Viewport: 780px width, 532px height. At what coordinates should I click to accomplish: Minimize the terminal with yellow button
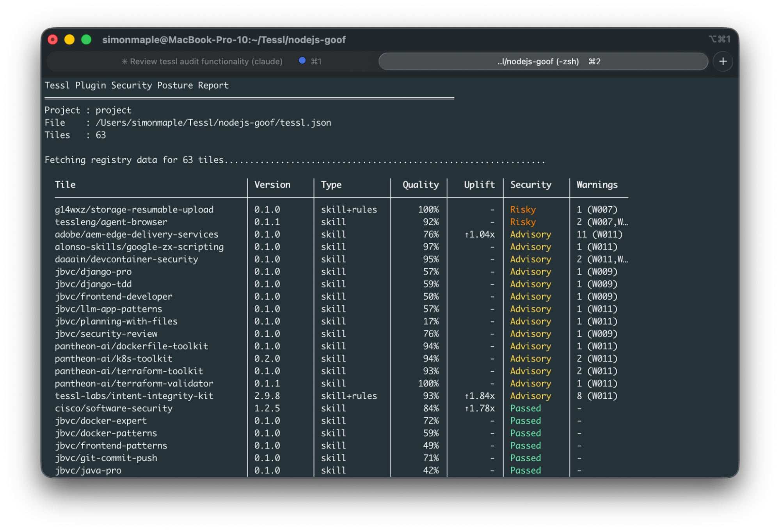click(69, 39)
